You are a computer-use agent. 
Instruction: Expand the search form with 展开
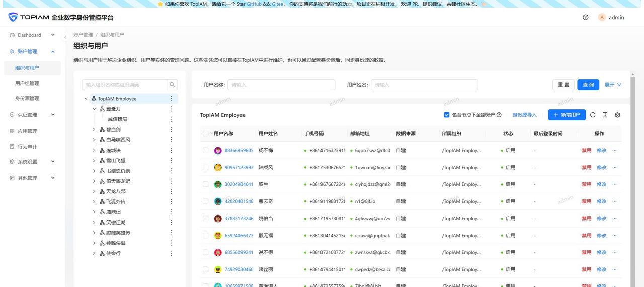613,85
